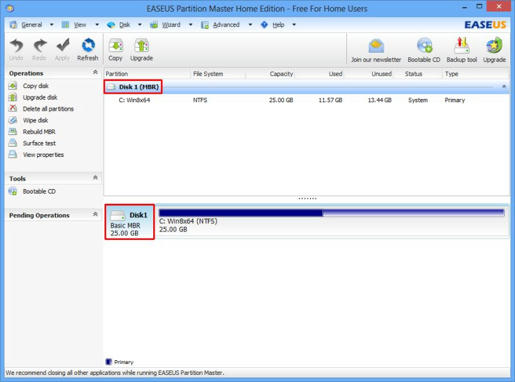Viewport: 515px width, 382px height.
Task: Click the System status cell
Action: (x=418, y=100)
